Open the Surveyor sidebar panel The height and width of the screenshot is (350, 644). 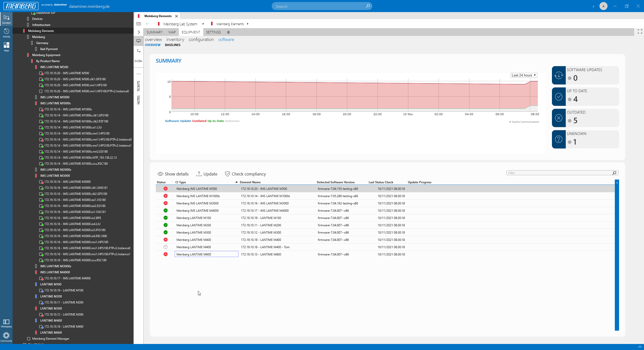[6, 19]
